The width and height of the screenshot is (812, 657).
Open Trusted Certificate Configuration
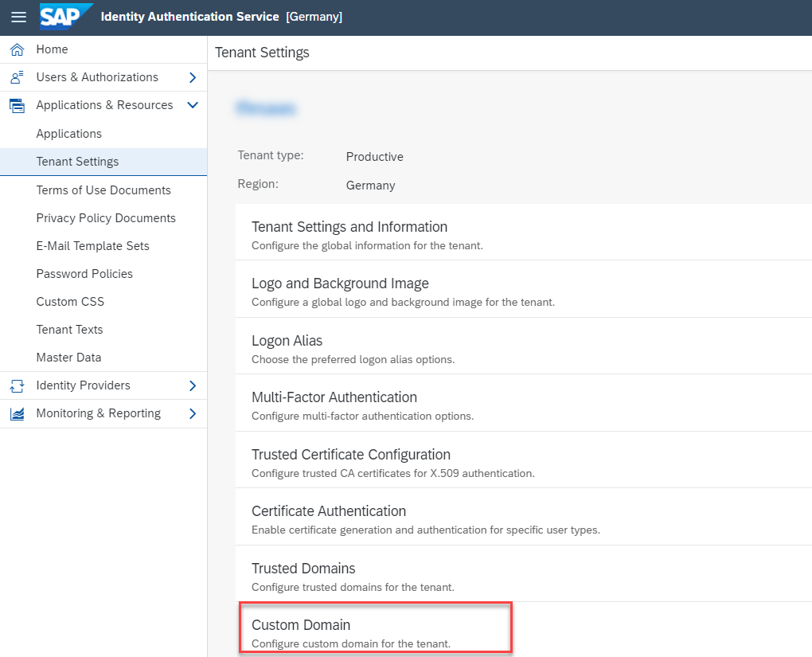(x=524, y=460)
